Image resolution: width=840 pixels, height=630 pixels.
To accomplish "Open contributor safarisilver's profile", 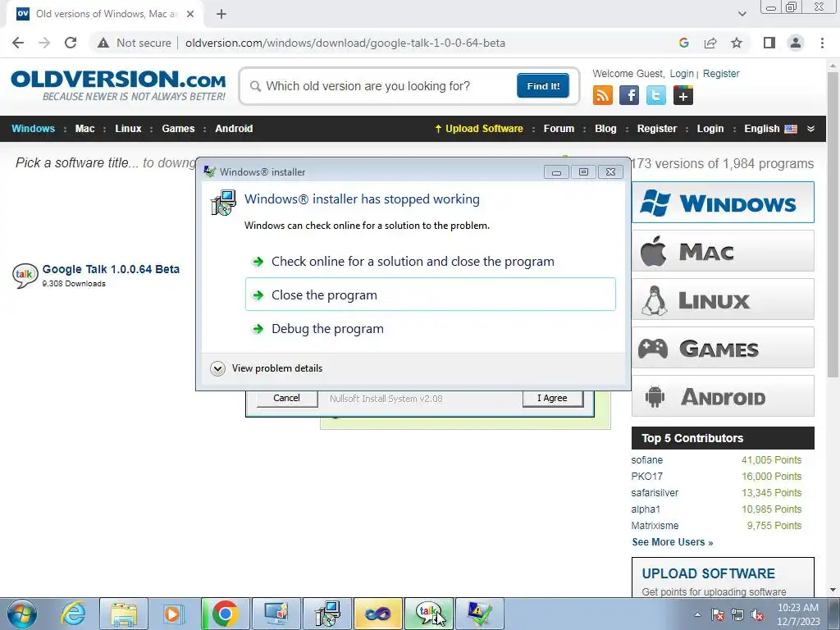I will click(x=655, y=493).
